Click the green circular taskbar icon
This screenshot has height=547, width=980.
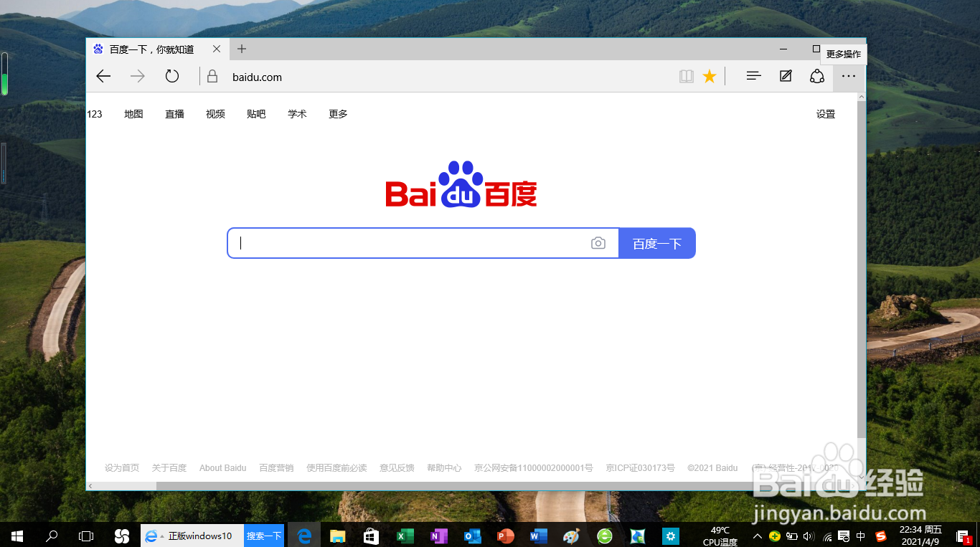coord(605,536)
